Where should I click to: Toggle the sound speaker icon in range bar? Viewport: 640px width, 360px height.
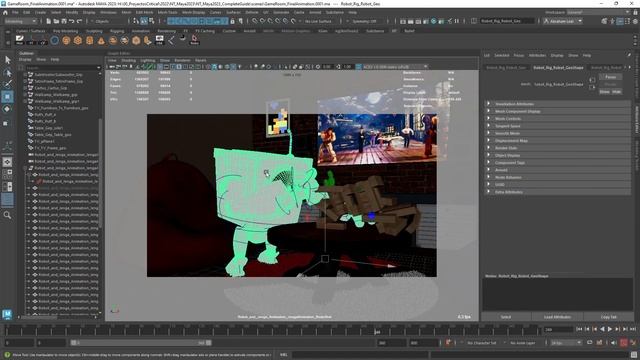click(x=614, y=343)
